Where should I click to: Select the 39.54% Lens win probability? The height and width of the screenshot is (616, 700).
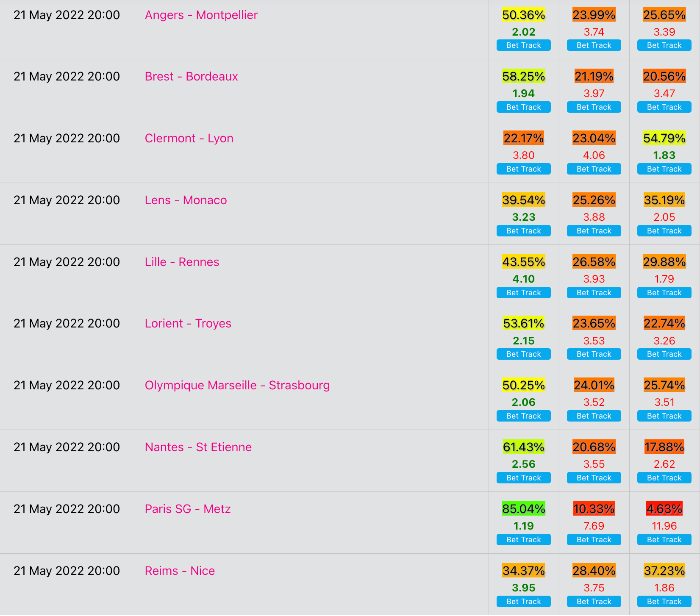click(524, 200)
